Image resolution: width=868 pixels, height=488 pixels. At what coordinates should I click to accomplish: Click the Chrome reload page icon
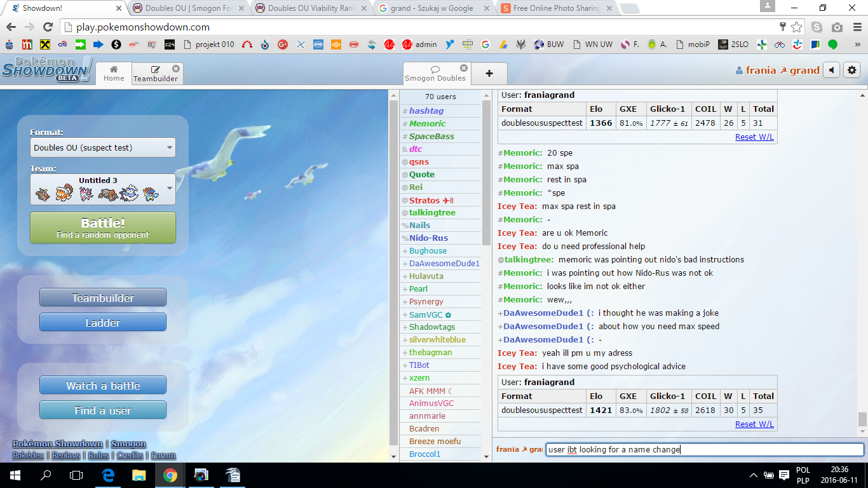[48, 27]
